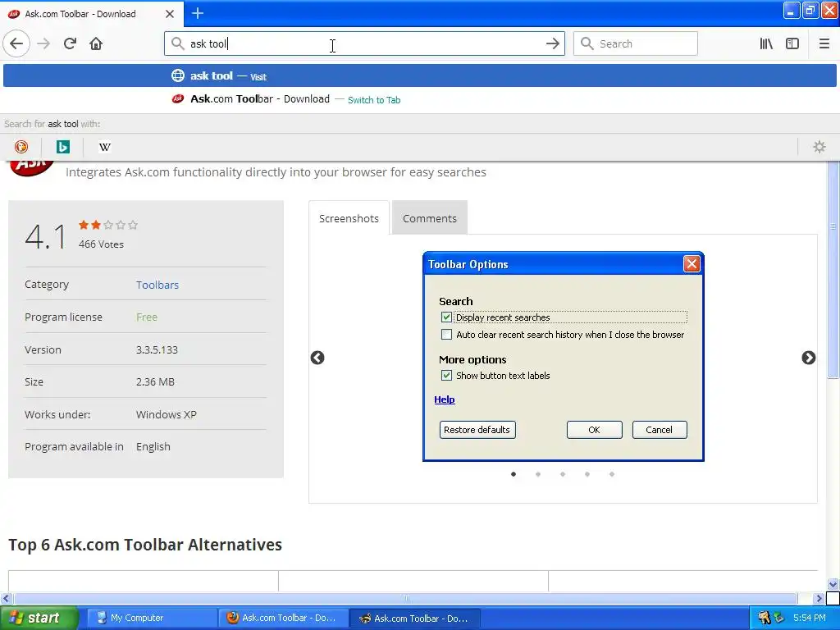Screen dimensions: 840x630
Task: Search with the DuckDuckGo one-click engine
Action: (x=21, y=147)
